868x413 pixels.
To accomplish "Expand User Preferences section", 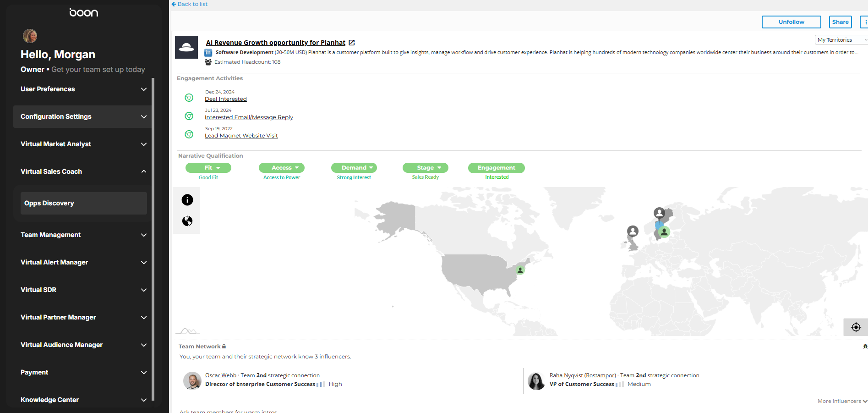I will [83, 89].
